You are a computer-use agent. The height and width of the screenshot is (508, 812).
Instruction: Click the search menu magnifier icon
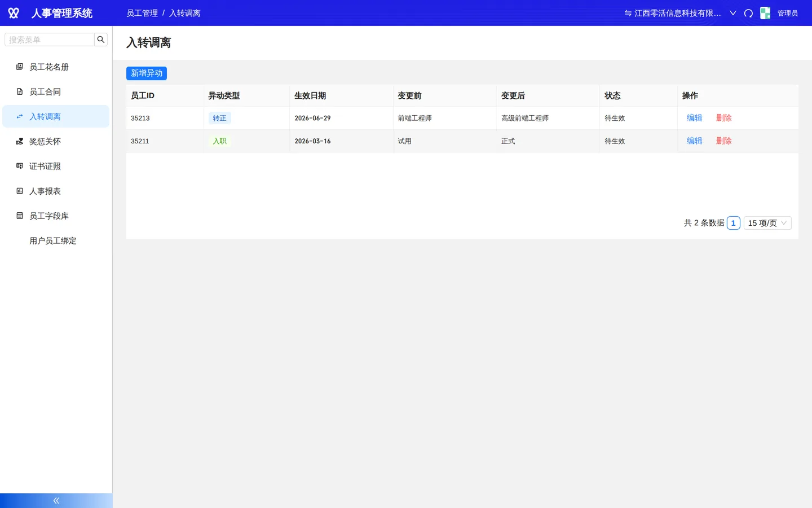(101, 40)
